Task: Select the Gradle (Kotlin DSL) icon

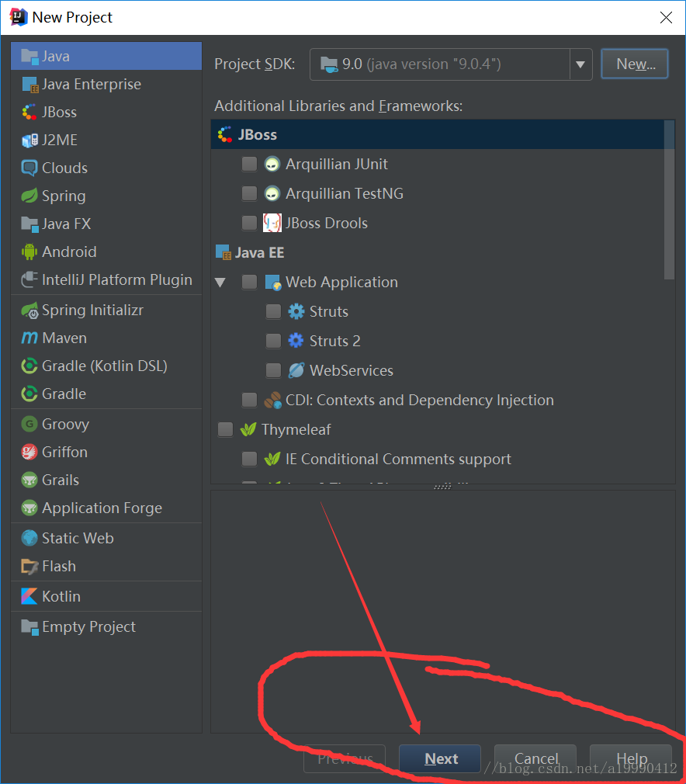Action: pos(29,366)
